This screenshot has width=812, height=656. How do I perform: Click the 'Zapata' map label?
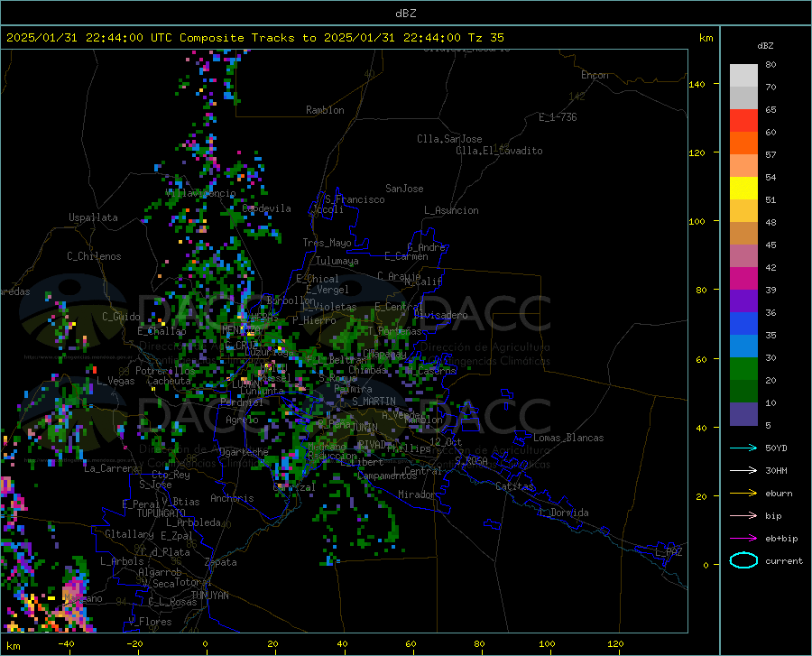[x=220, y=562]
